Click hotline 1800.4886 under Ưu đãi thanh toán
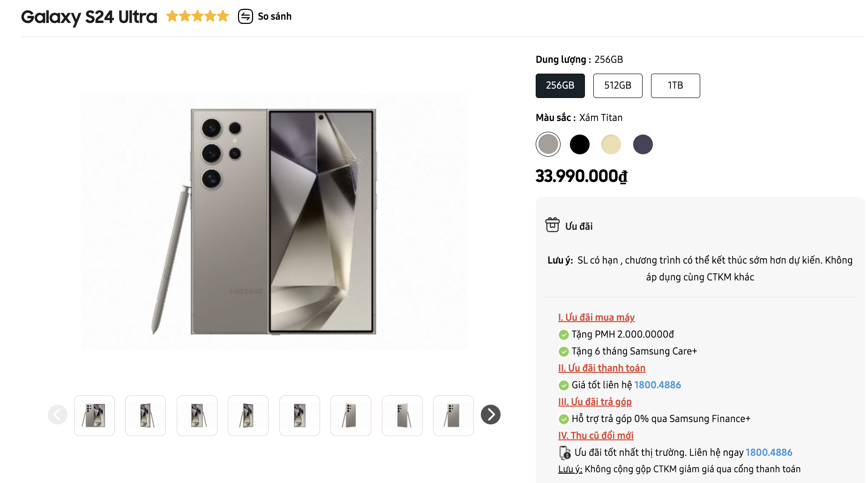868x483 pixels. 658,385
